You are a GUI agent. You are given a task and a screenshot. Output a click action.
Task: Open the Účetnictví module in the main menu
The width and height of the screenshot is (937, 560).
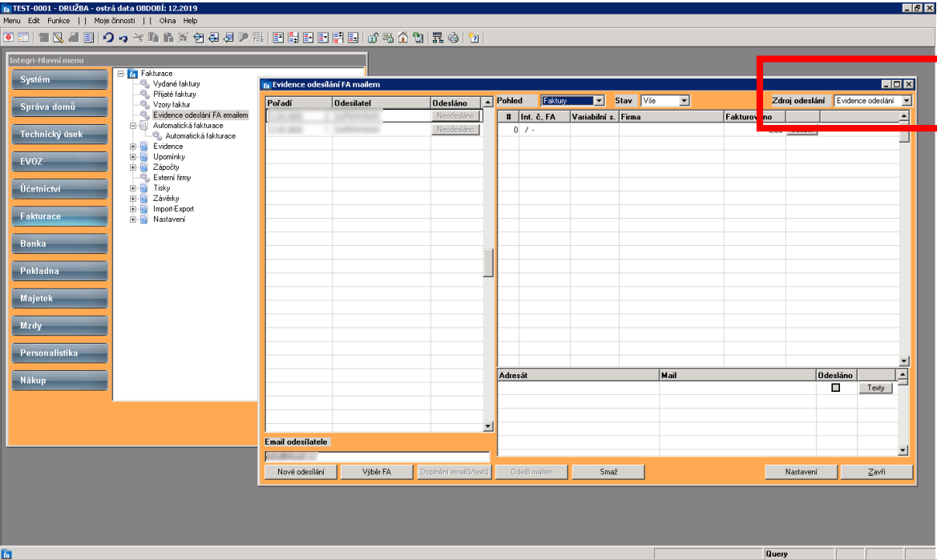point(60,188)
